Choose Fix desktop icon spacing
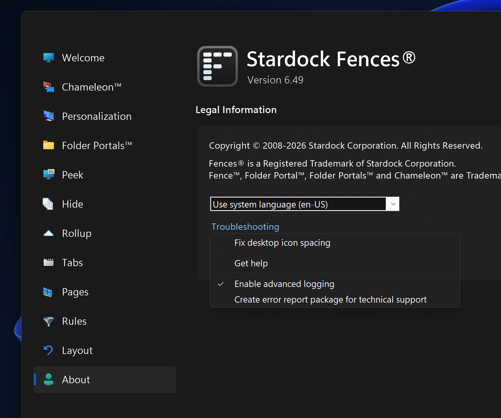The image size is (501, 418). coord(335,243)
